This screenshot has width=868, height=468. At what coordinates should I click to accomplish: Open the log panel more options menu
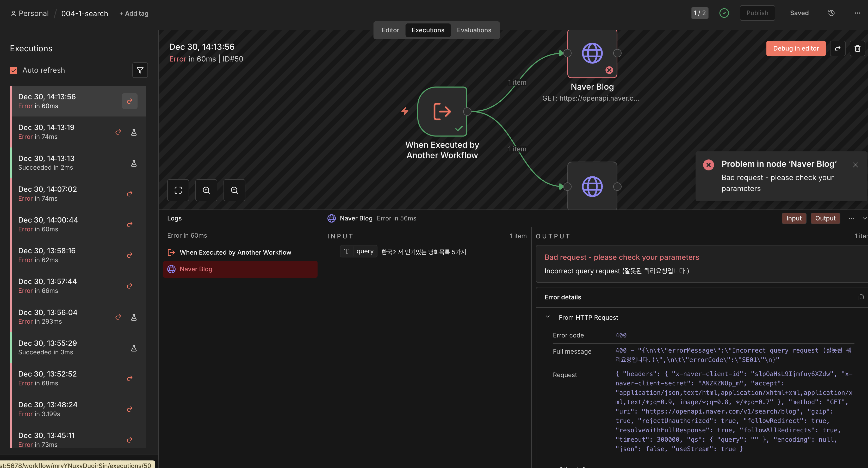tap(851, 218)
